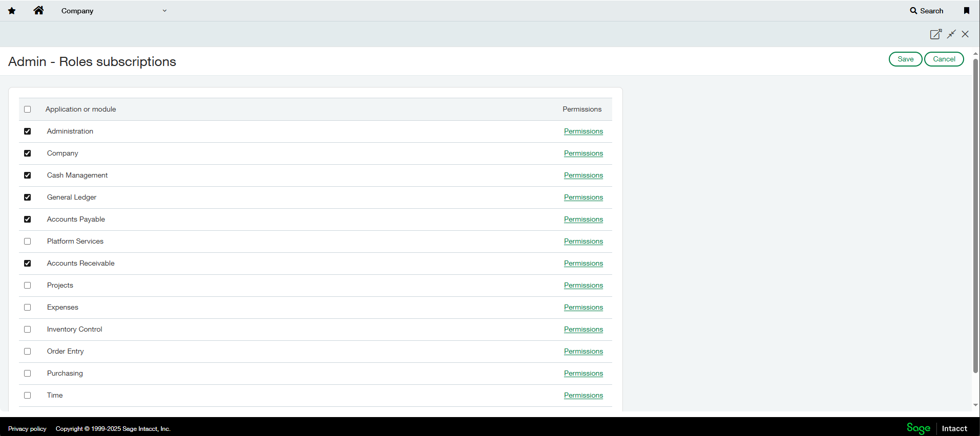Go to the home icon
980x436 pixels.
(38, 10)
